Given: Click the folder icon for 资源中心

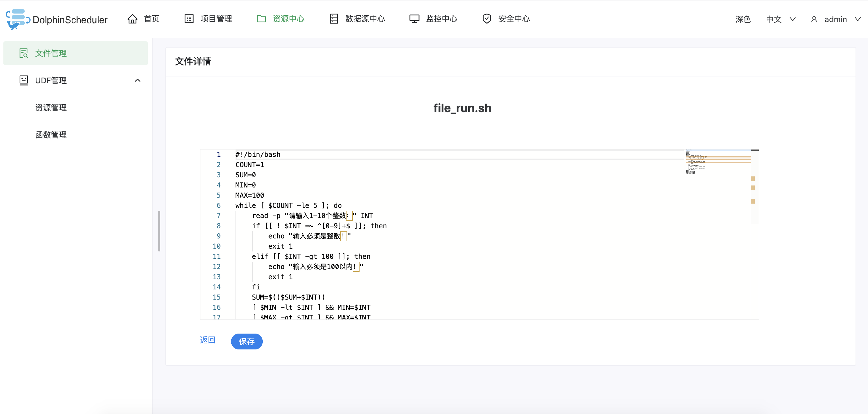Looking at the screenshot, I should (262, 19).
